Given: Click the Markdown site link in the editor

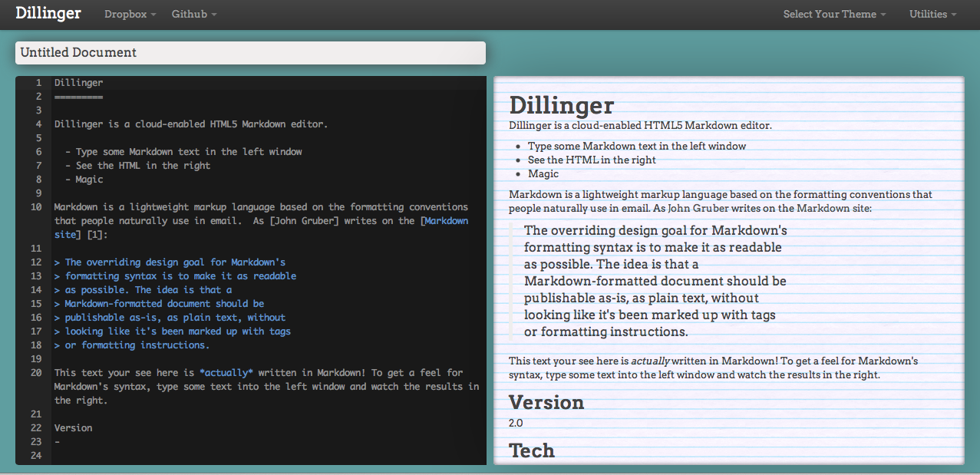Looking at the screenshot, I should pos(447,220).
